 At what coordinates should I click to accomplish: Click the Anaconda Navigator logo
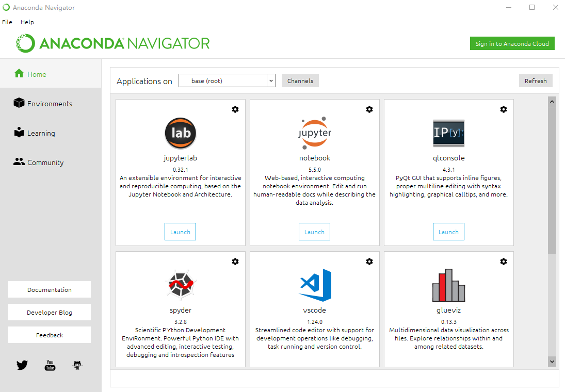(113, 43)
